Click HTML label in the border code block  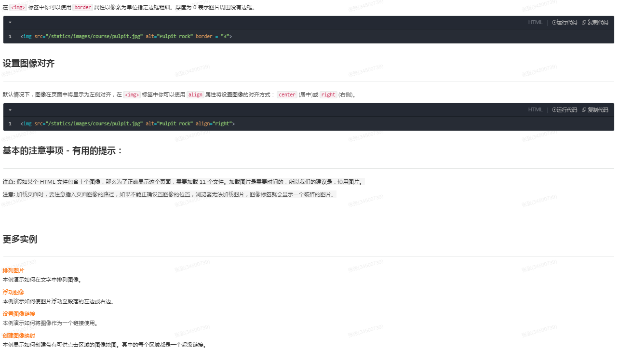(x=535, y=22)
